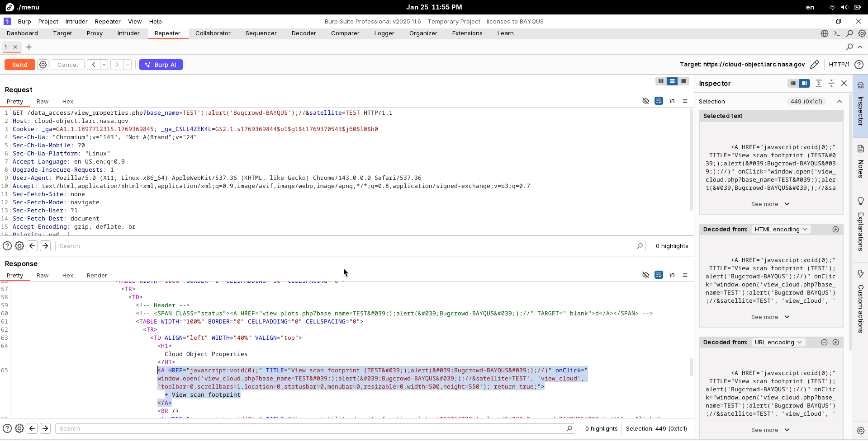Go to previous request in history
The height and width of the screenshot is (441, 868).
pyautogui.click(x=94, y=65)
